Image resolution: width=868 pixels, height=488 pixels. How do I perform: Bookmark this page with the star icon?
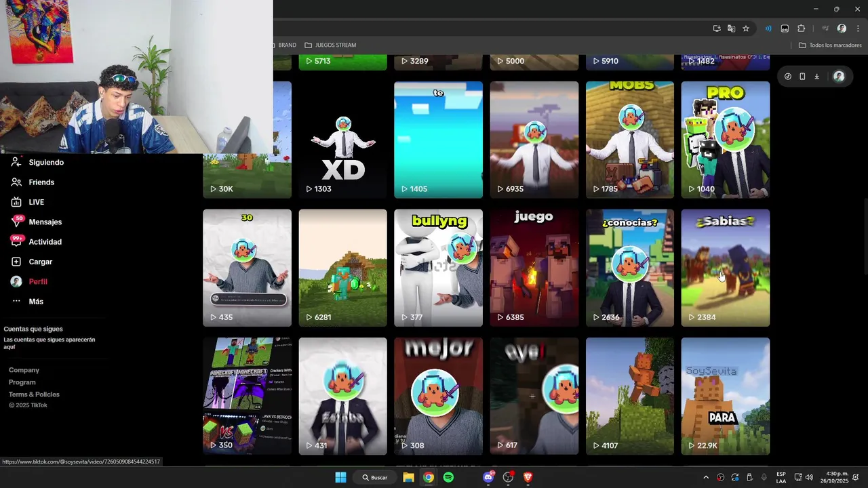[x=746, y=28]
